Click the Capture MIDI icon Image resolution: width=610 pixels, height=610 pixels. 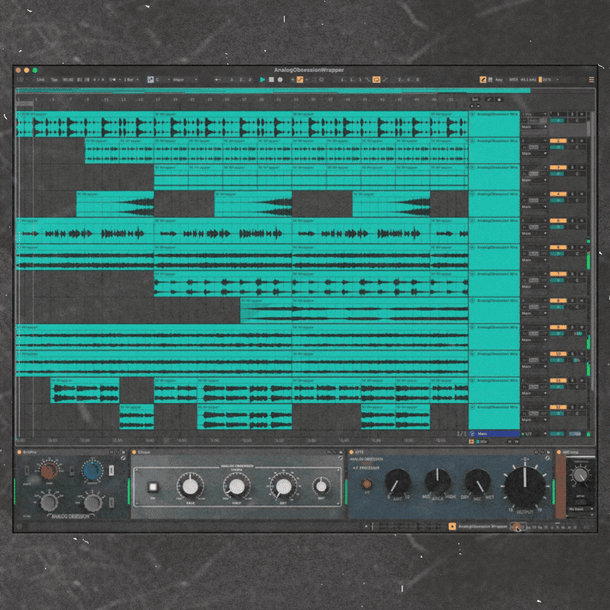(x=314, y=80)
